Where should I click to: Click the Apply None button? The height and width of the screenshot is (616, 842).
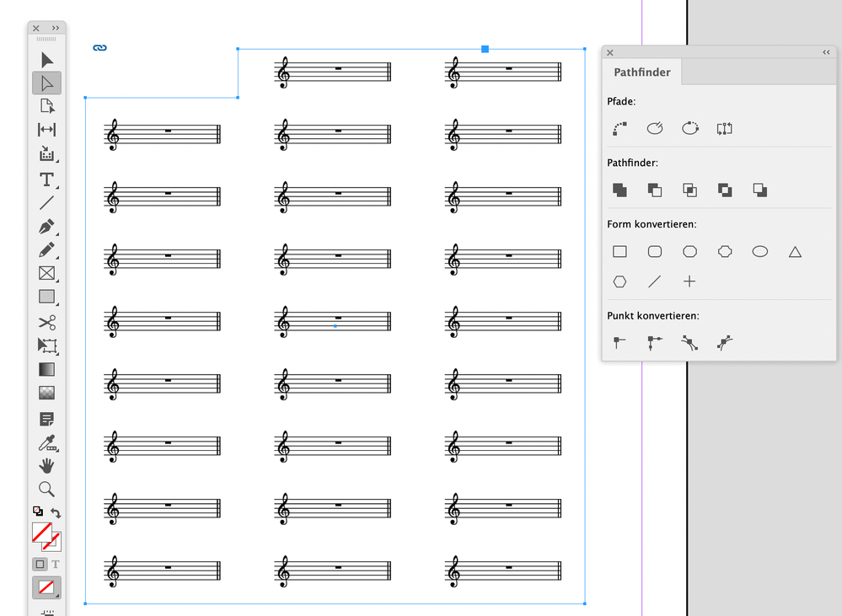tap(46, 587)
